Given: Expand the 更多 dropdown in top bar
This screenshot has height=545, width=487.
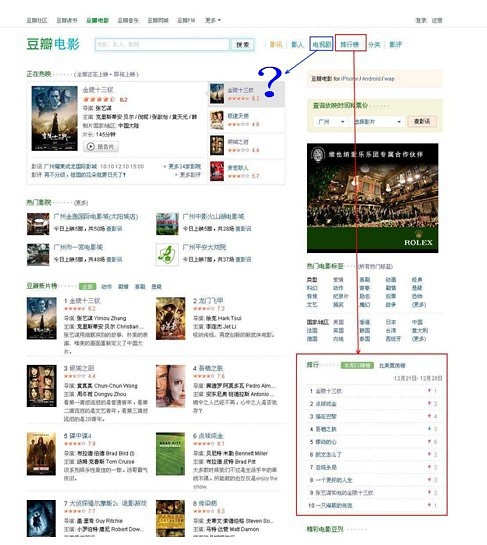Looking at the screenshot, I should pos(213,21).
